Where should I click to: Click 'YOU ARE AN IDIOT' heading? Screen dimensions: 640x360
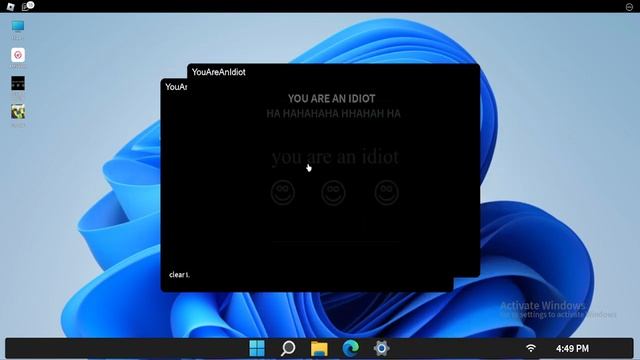point(331,99)
